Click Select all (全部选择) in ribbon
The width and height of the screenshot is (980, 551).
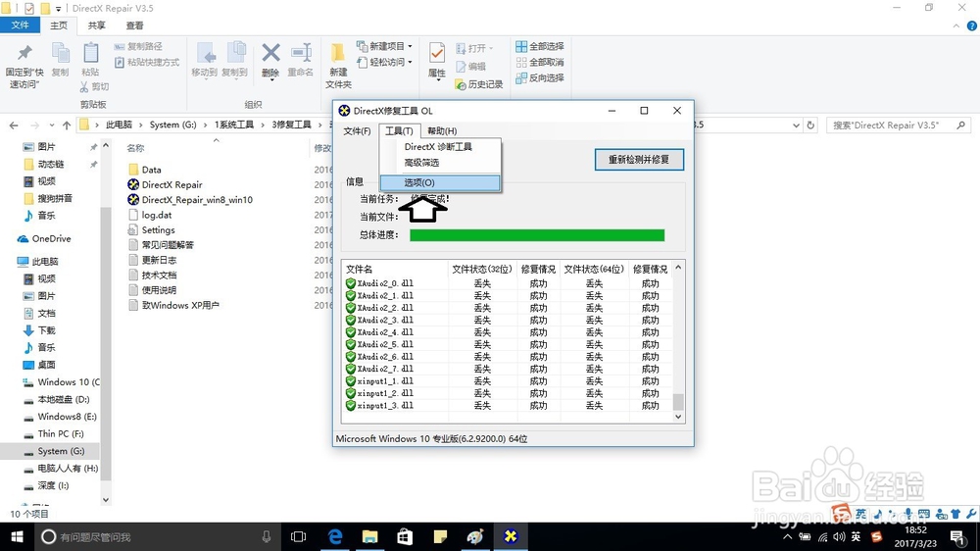(x=540, y=46)
